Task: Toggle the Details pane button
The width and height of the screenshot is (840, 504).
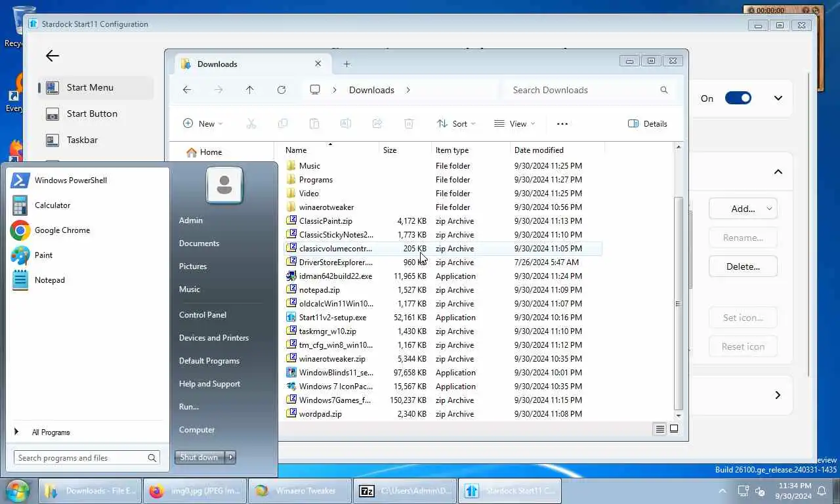Action: (647, 123)
